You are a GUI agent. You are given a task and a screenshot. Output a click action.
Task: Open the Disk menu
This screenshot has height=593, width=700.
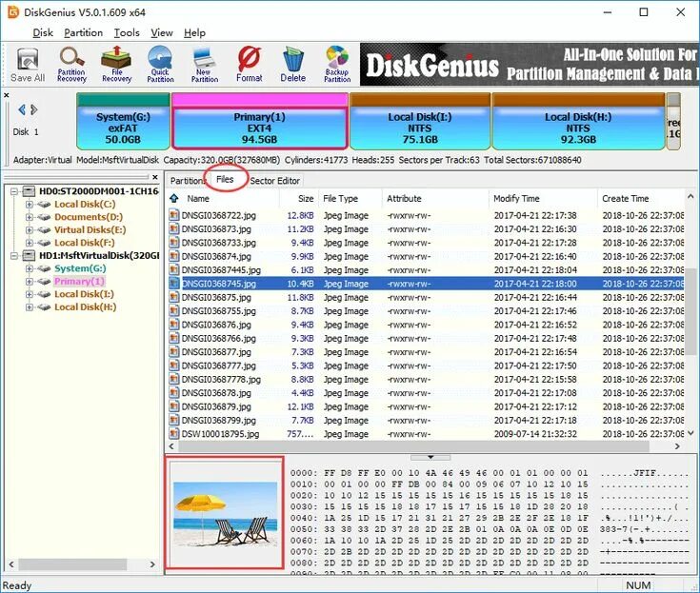coord(43,33)
